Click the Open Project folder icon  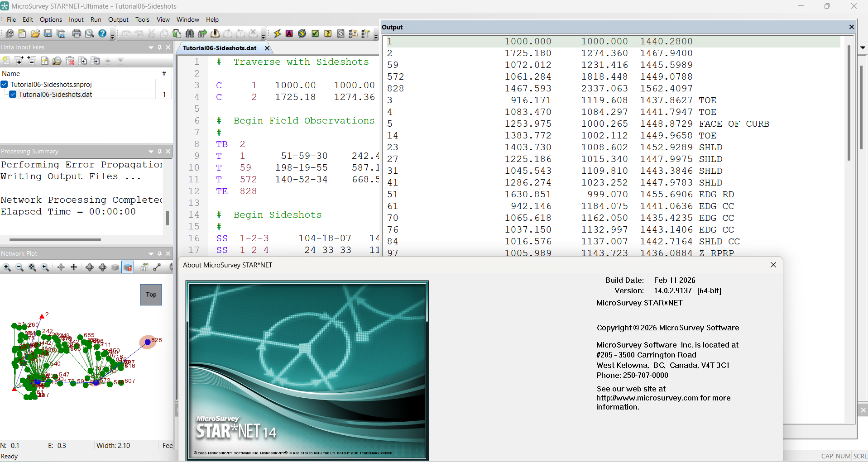(x=35, y=33)
